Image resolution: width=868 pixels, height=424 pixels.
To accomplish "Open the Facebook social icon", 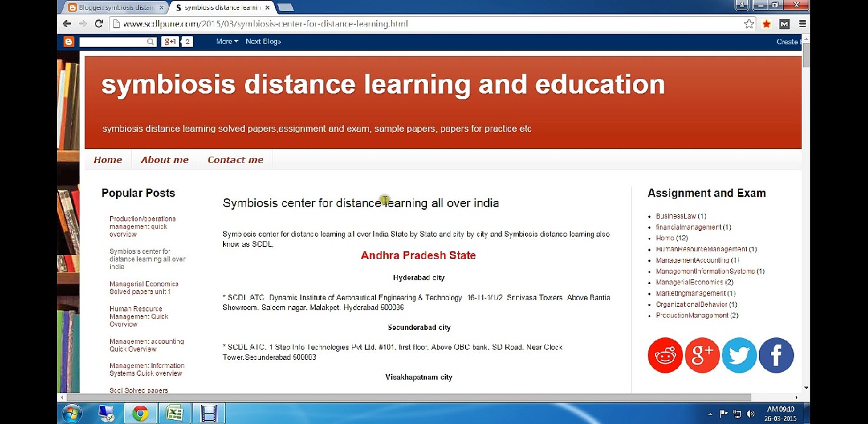I will 776,355.
